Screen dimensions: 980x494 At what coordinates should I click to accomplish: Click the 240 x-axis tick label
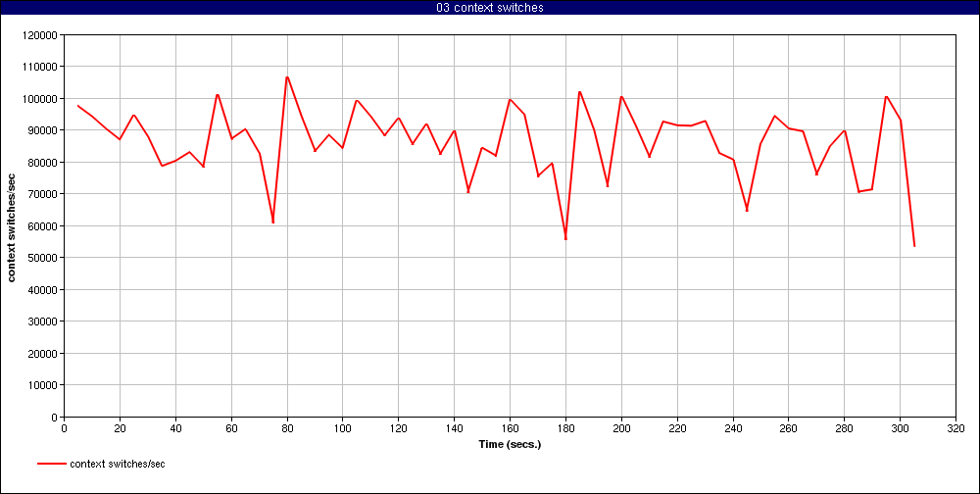click(732, 427)
